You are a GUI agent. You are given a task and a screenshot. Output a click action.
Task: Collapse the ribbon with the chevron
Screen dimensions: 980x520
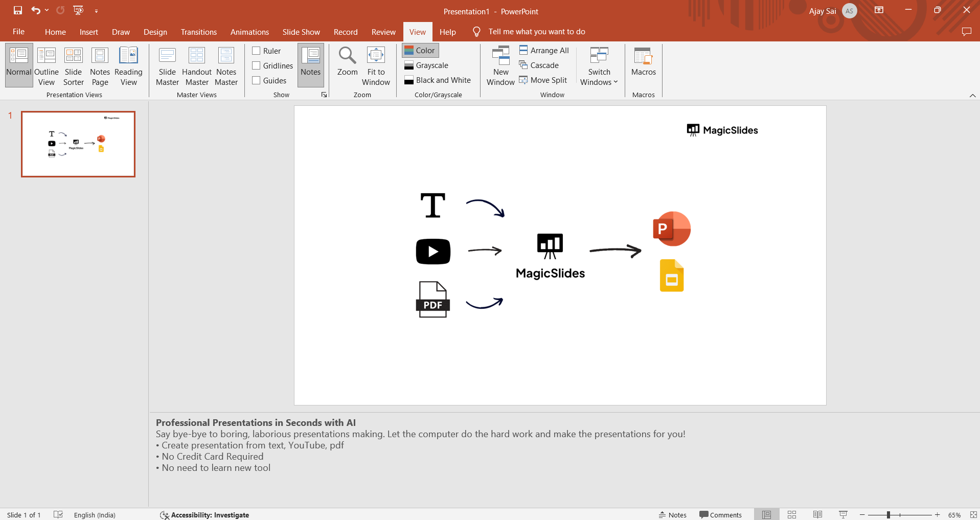972,96
